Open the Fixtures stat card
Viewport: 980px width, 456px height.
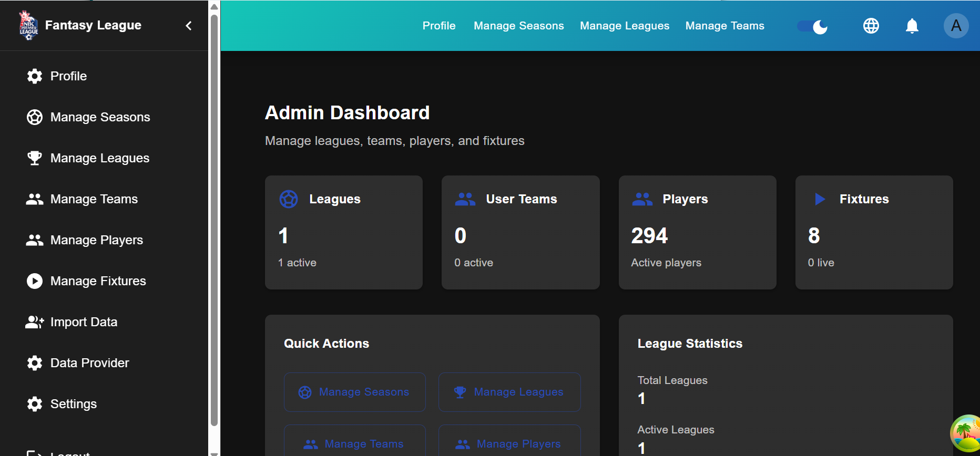pyautogui.click(x=874, y=232)
